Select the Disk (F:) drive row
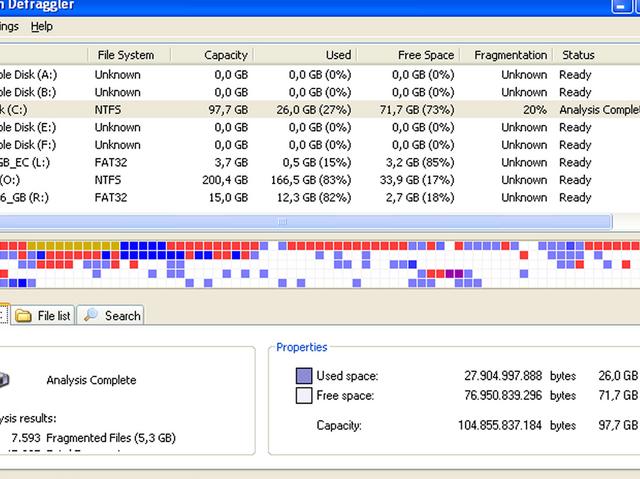 pos(320,145)
